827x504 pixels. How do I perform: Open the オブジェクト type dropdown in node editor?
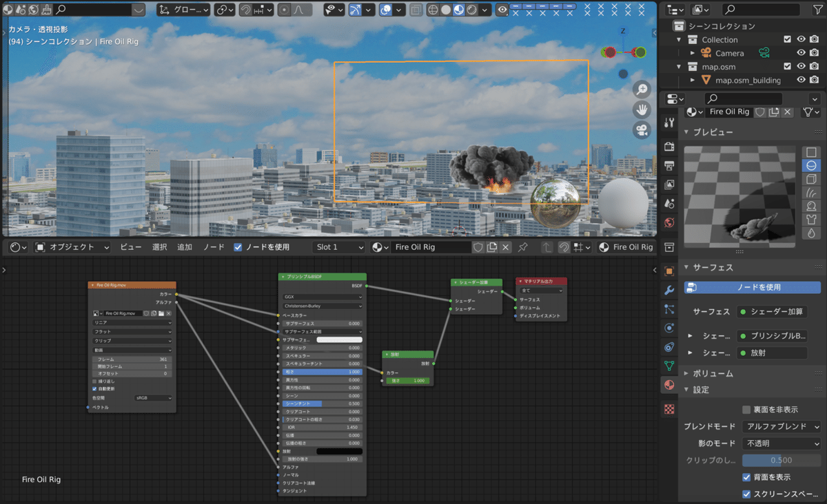[72, 247]
